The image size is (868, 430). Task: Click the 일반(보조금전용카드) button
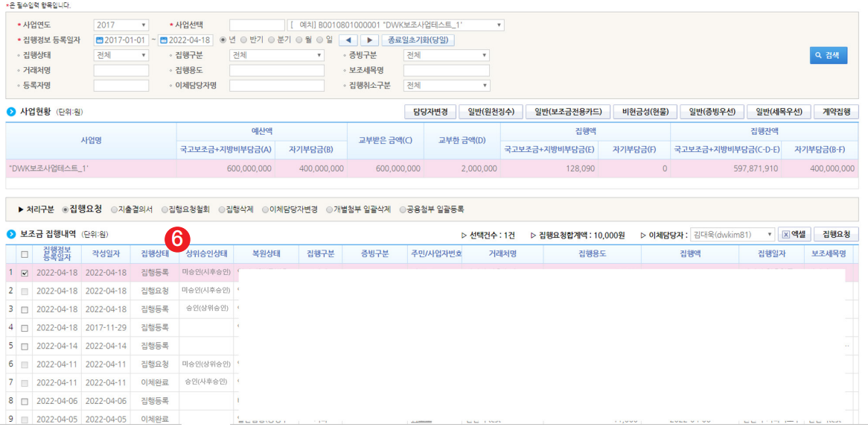(567, 111)
